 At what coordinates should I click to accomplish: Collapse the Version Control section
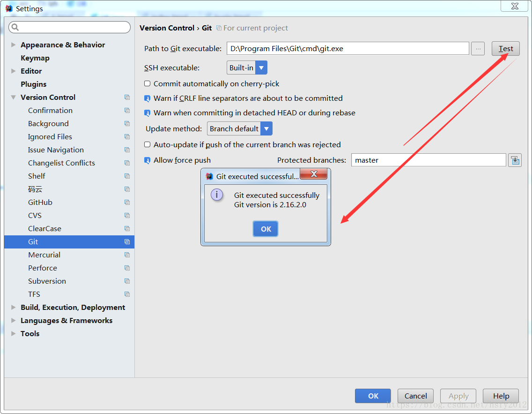[13, 98]
